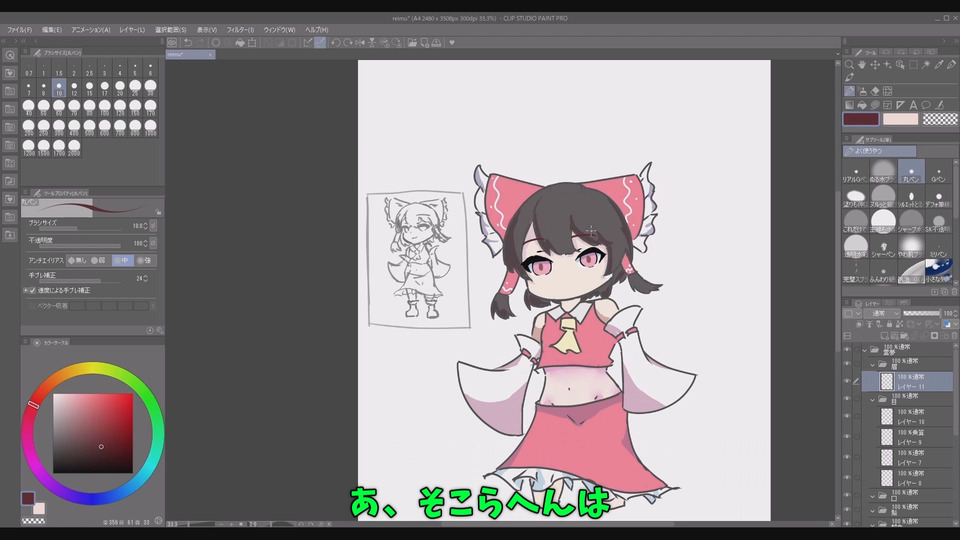Image resolution: width=960 pixels, height=540 pixels.
Task: Click the Flip horizontal icon
Action: [x=360, y=43]
